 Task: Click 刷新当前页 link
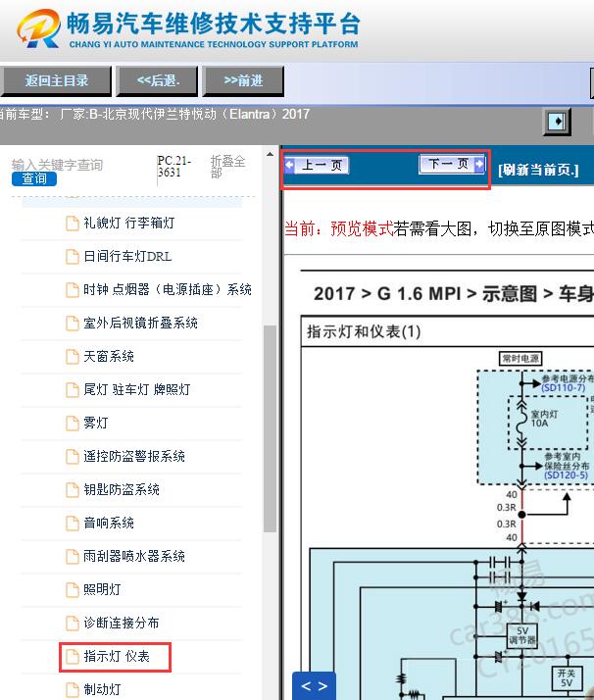(x=538, y=170)
